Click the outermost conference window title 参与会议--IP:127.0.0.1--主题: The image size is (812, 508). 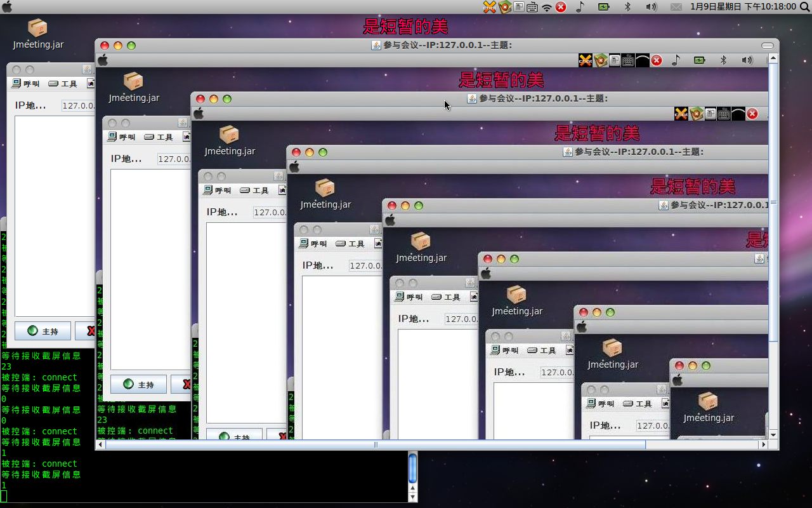(x=448, y=45)
